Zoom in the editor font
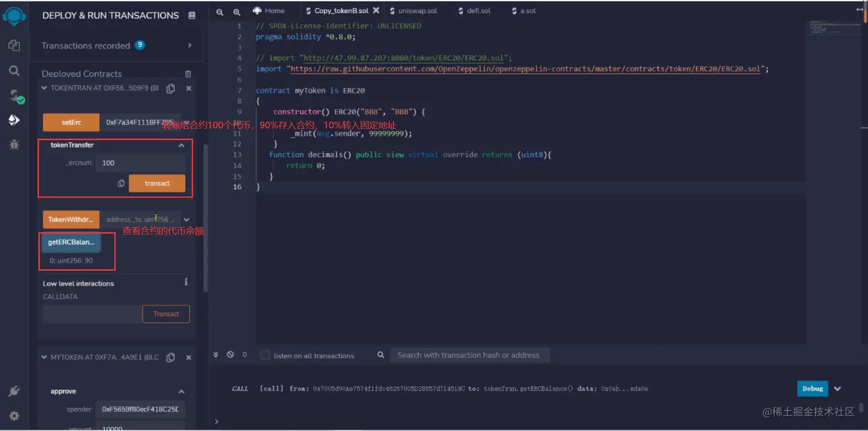 (237, 11)
